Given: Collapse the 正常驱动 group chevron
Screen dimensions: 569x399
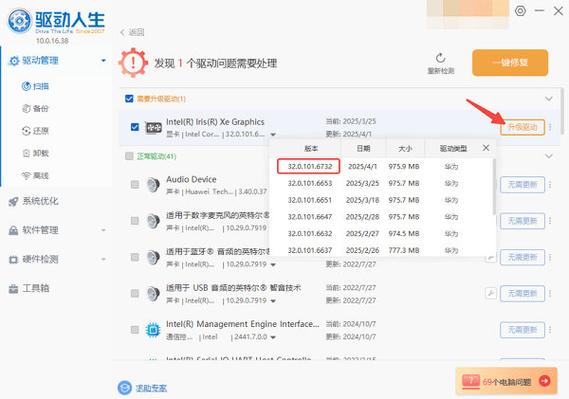Looking at the screenshot, I should (x=549, y=156).
